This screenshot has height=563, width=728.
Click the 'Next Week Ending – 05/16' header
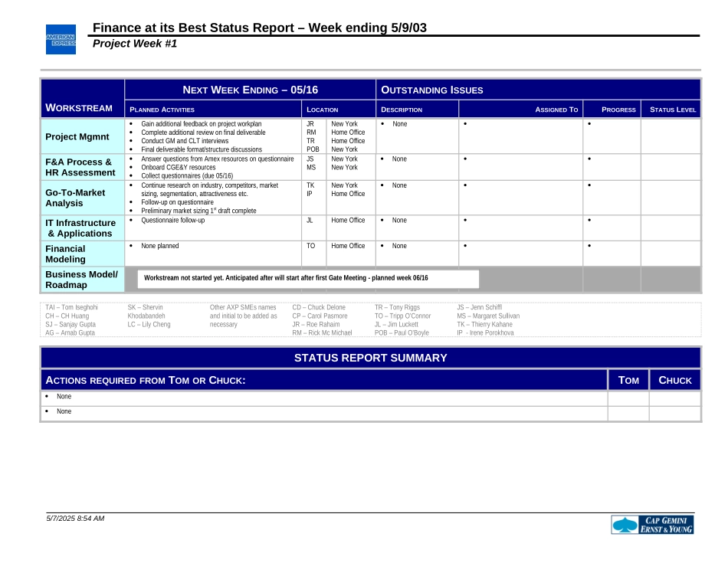coord(251,90)
